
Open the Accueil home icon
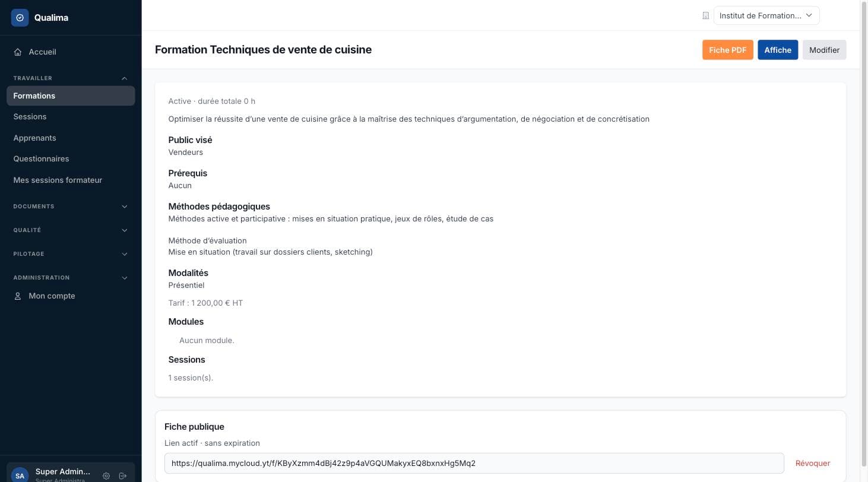point(18,52)
